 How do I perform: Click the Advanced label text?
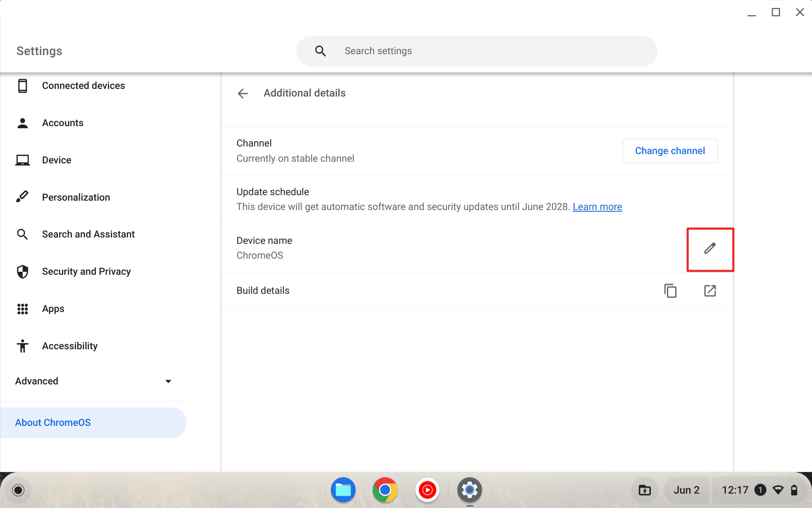coord(37,381)
